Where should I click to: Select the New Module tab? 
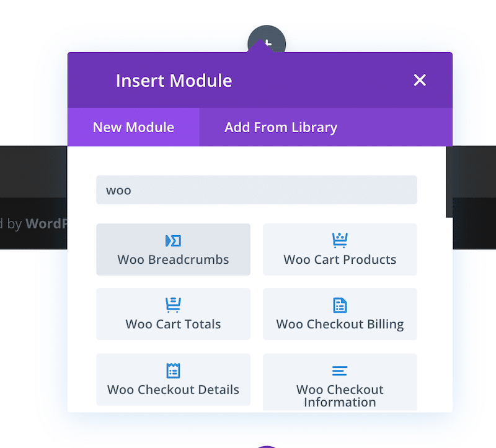(133, 127)
